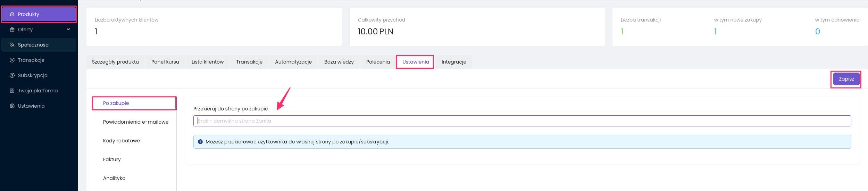Open the Faktury settings section
The width and height of the screenshot is (868, 191).
[x=112, y=159]
